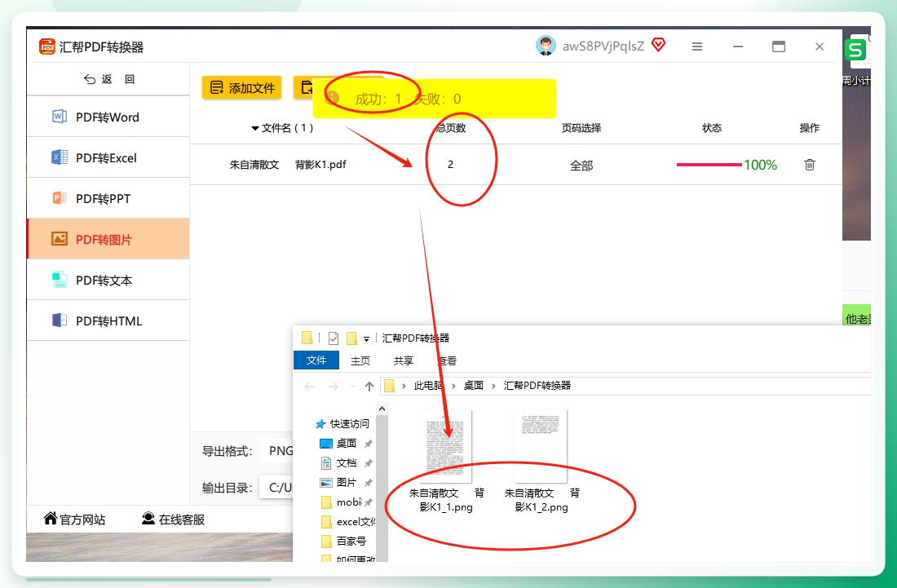Choose PDF转图片 in the sidebar
This screenshot has height=588, width=897.
point(108,239)
